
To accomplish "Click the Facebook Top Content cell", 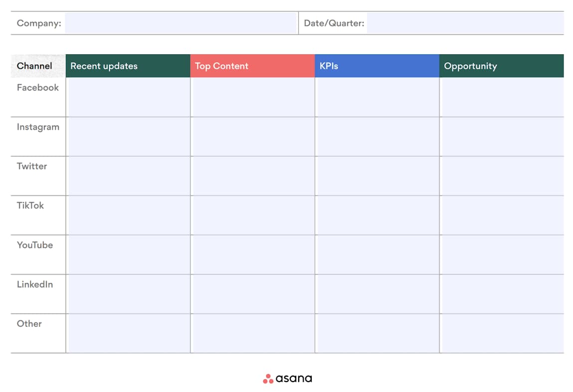I will tap(253, 97).
